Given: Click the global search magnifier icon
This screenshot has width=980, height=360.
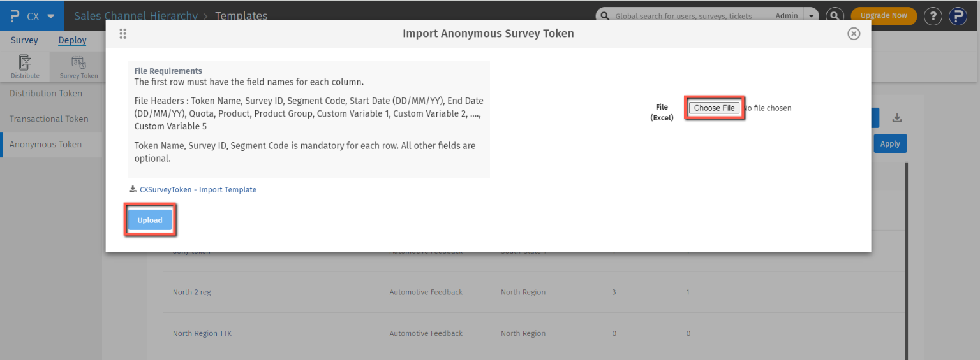Looking at the screenshot, I should click(835, 16).
